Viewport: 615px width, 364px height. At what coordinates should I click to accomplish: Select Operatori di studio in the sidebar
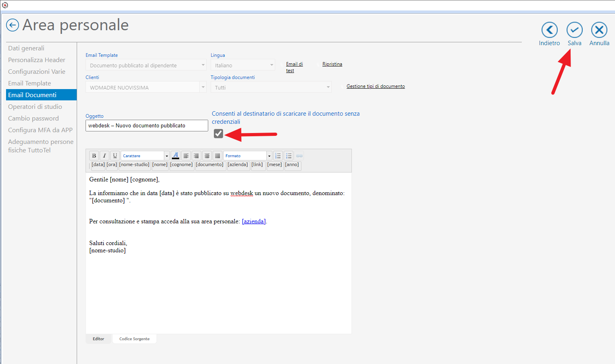click(35, 106)
